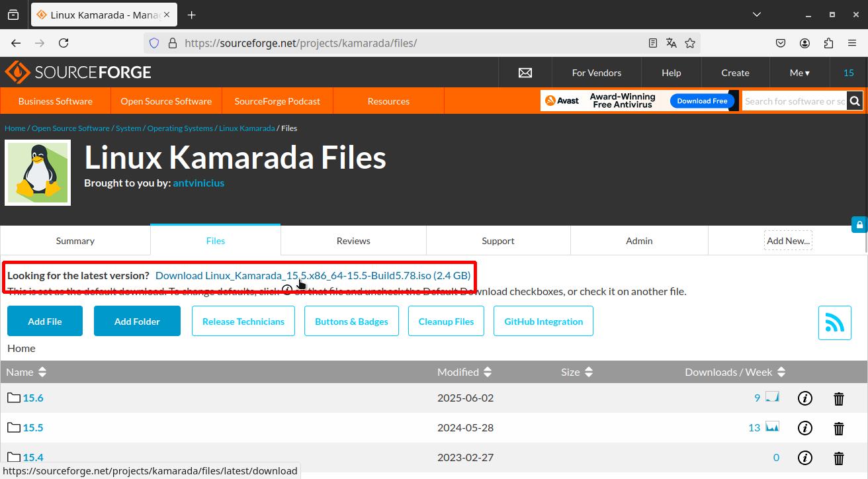Click the Add File button

[45, 321]
